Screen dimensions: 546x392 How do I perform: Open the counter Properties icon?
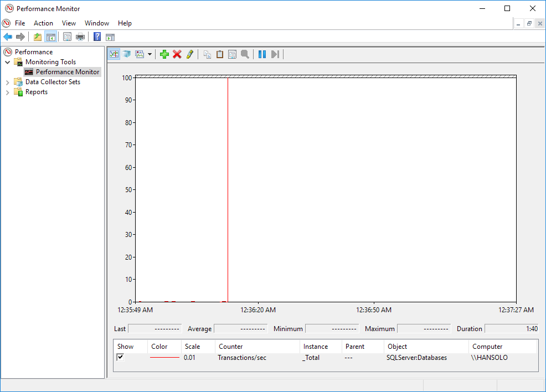pyautogui.click(x=232, y=54)
